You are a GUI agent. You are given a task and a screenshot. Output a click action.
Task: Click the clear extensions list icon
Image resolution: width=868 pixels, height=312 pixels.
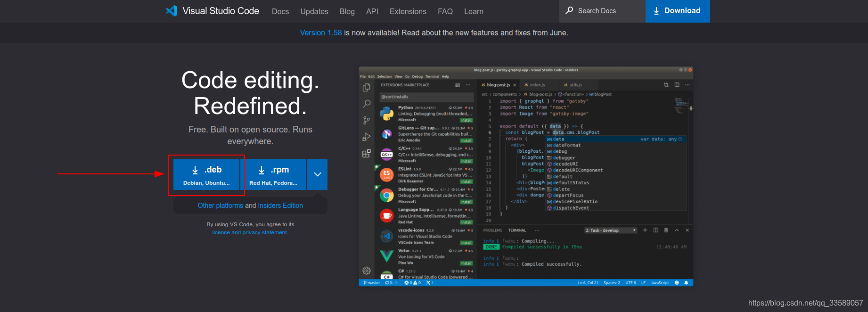[458, 85]
